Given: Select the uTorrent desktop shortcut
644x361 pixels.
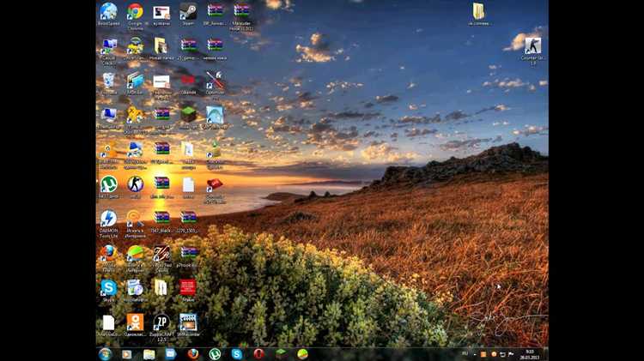Looking at the screenshot, I should coord(108,185).
